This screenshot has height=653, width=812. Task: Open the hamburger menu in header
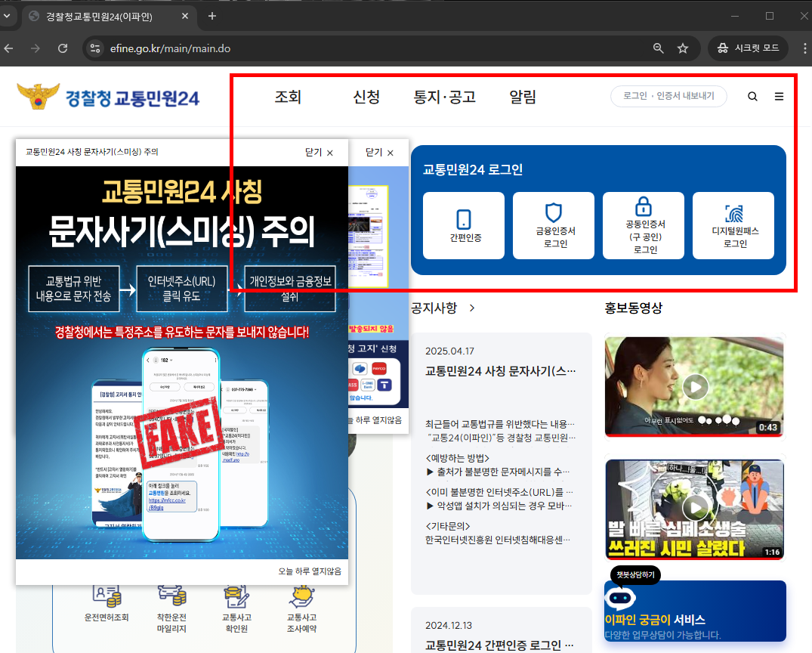[779, 96]
